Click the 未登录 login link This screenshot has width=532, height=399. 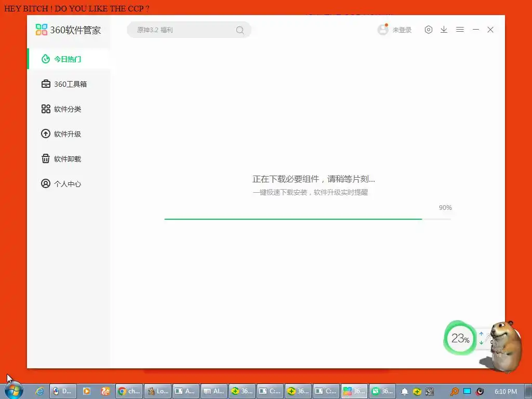[402, 30]
